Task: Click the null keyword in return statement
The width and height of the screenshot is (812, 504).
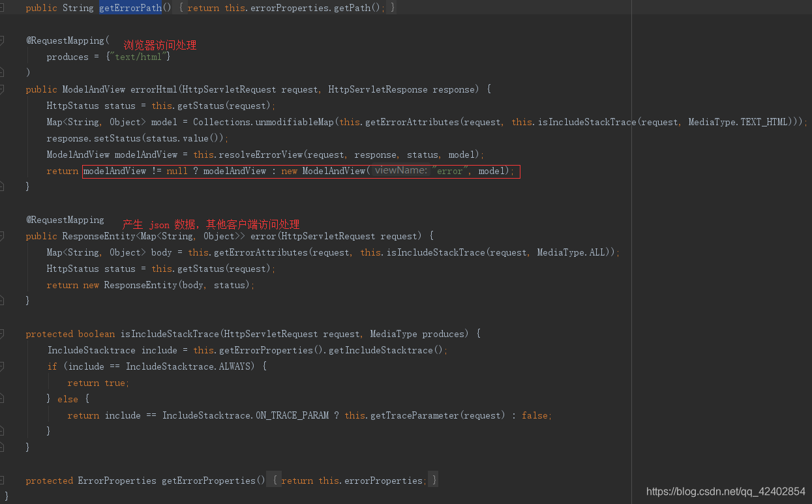Action: click(177, 171)
